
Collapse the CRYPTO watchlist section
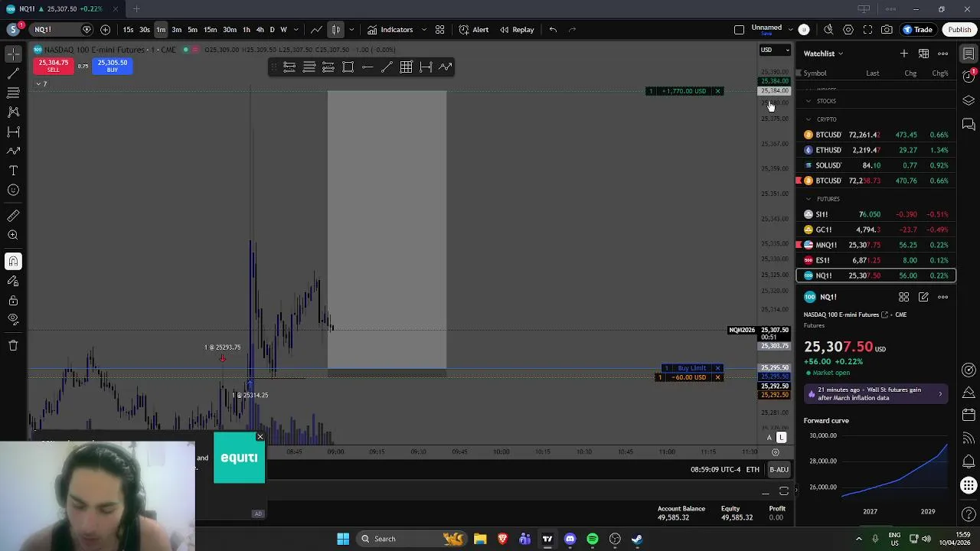pos(808,119)
